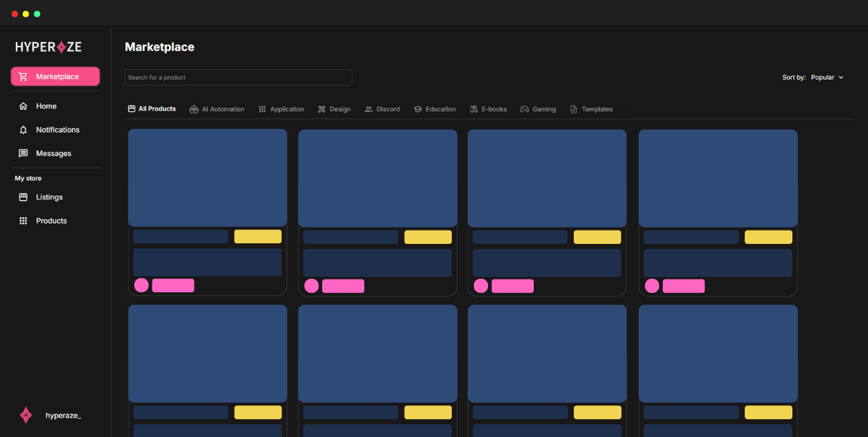
Task: Select the All Products tab
Action: [152, 109]
